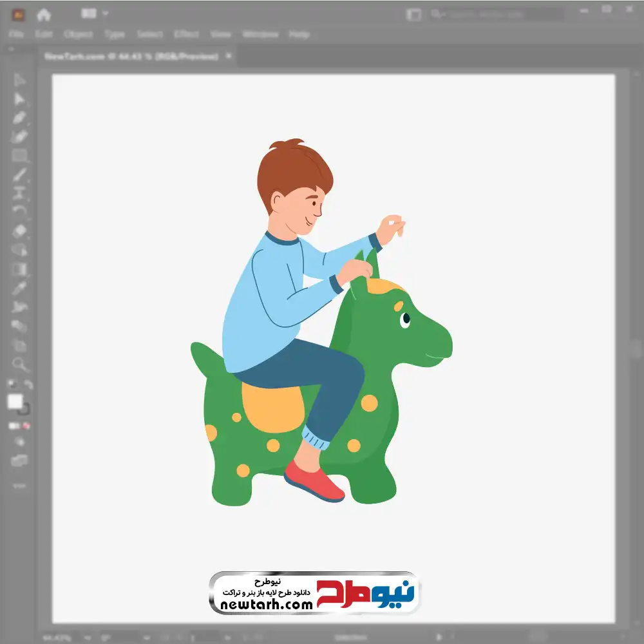Open the zoom level dropdown in status bar

(88, 638)
